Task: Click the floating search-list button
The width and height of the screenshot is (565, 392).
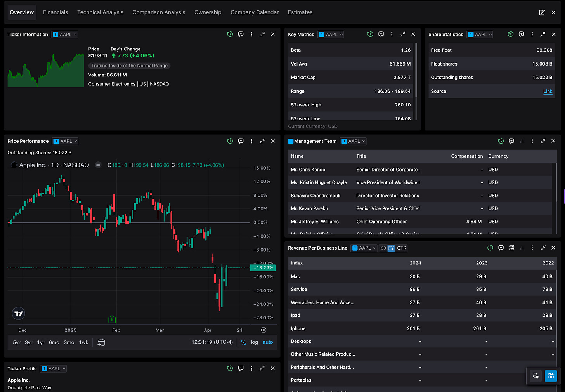Action: click(x=536, y=376)
